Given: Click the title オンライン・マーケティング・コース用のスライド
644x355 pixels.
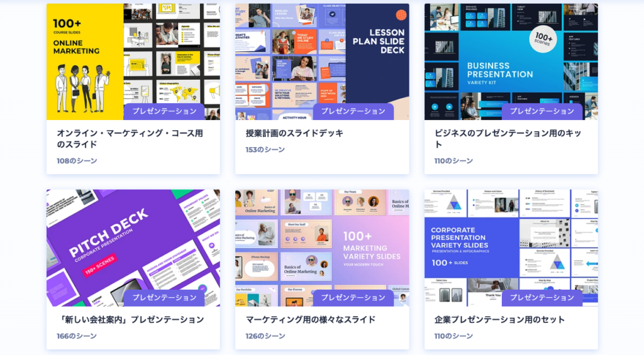Looking at the screenshot, I should click(130, 139).
